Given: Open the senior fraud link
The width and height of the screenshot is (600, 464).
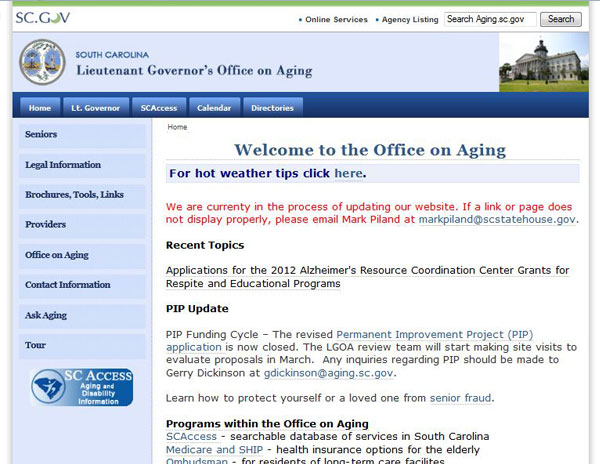Looking at the screenshot, I should pyautogui.click(x=460, y=398).
